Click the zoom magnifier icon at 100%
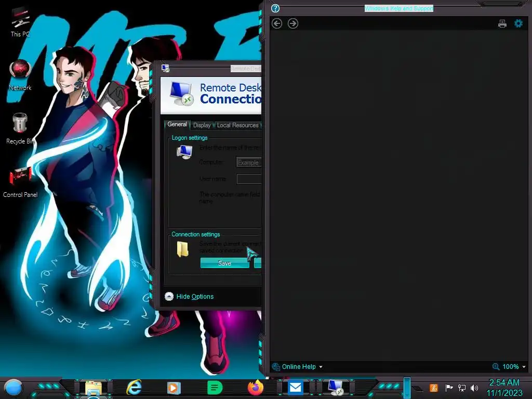 pos(496,366)
